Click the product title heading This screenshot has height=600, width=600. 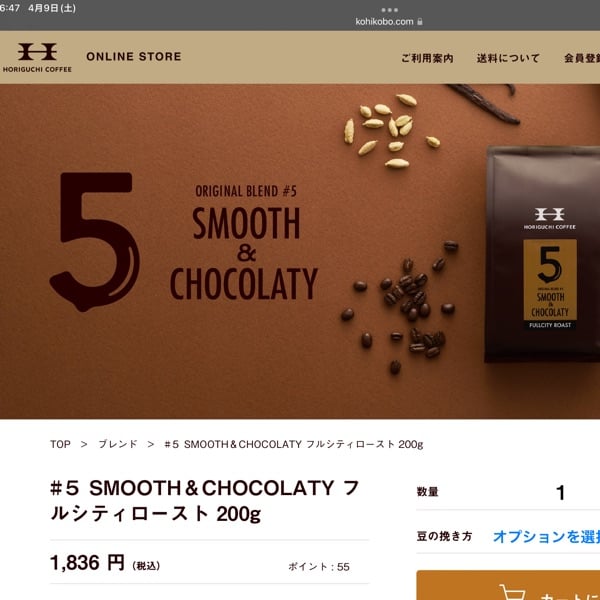pyautogui.click(x=205, y=501)
